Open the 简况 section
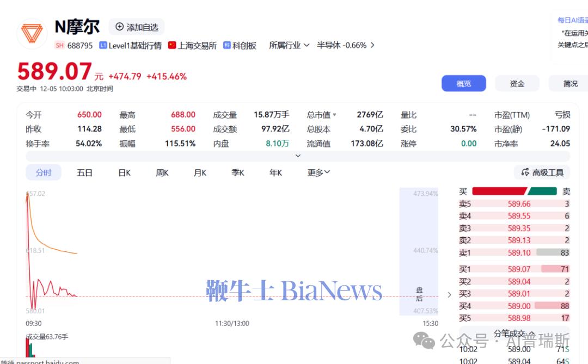 coord(570,83)
